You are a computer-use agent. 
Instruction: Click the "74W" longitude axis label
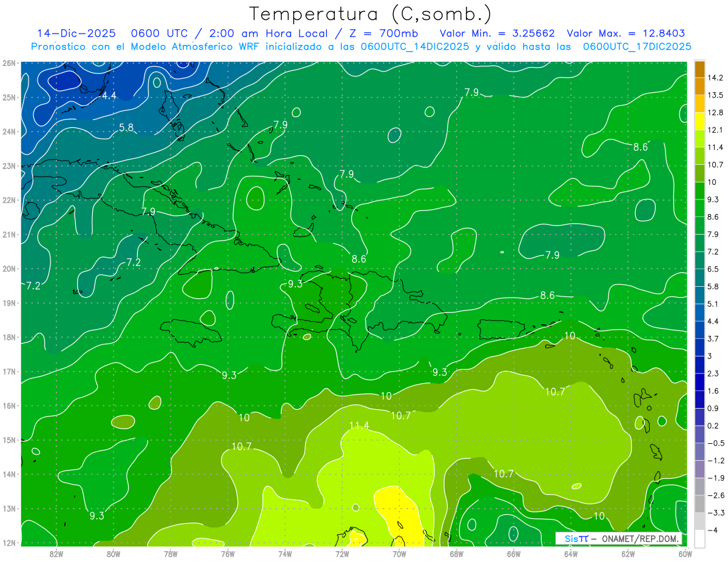point(285,554)
